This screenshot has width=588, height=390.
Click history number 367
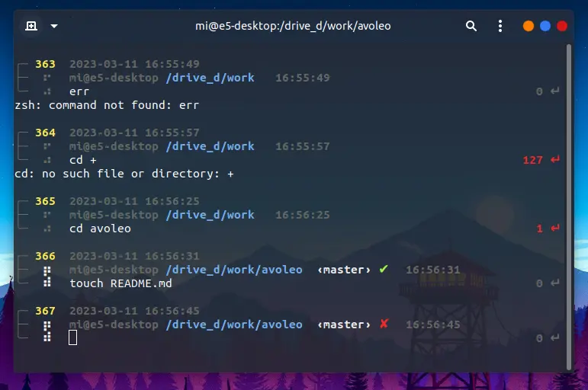point(45,311)
